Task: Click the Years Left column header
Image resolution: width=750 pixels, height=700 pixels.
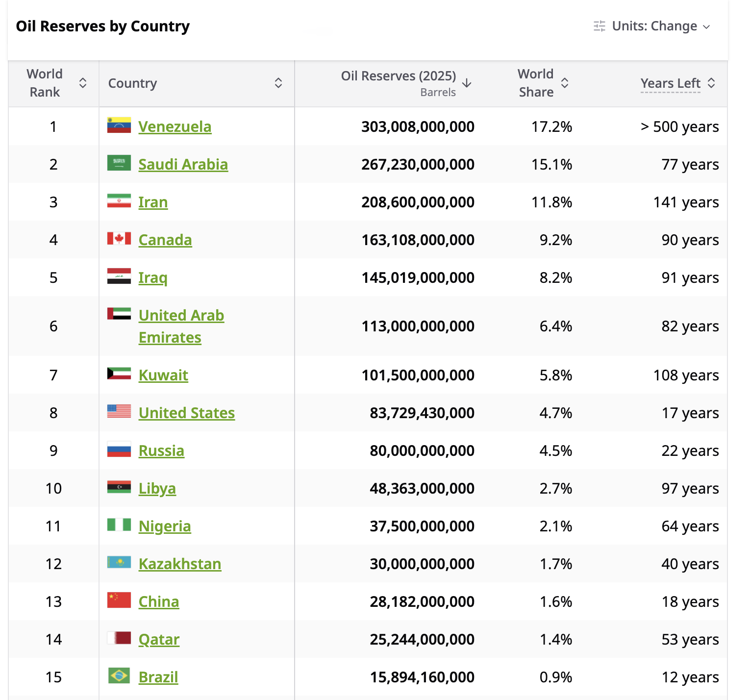Action: [x=670, y=83]
